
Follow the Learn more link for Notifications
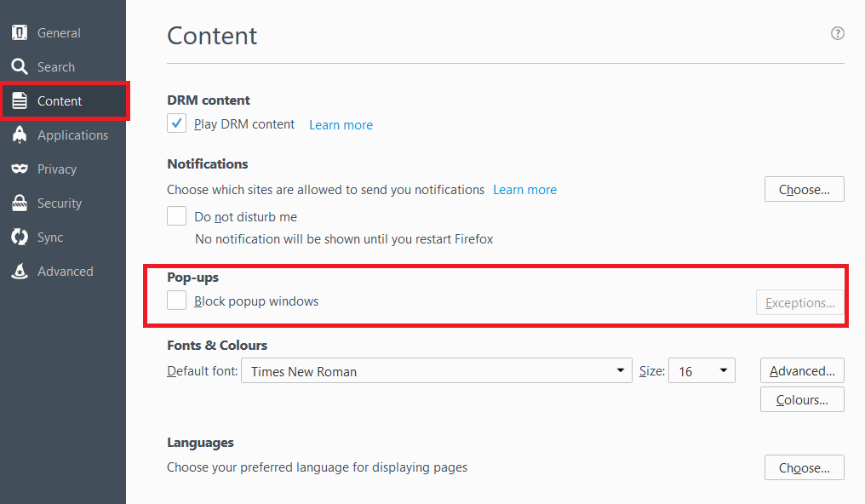pyautogui.click(x=524, y=190)
